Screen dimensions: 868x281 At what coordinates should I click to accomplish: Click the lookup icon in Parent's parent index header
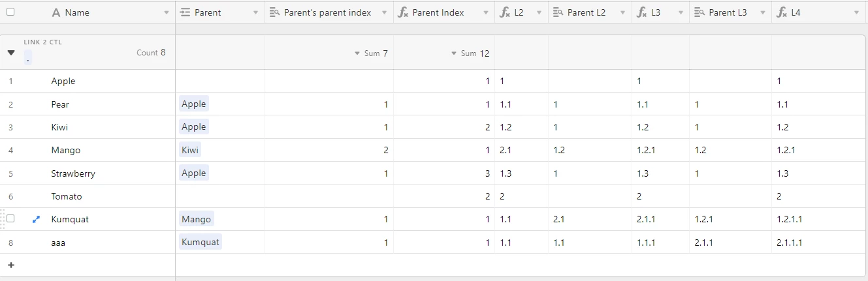click(x=275, y=12)
